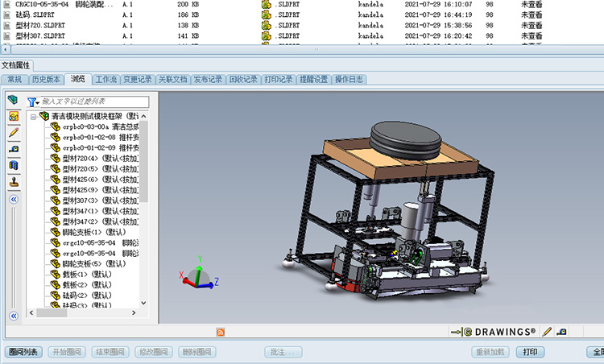Click the orange RSS feed icon
Screen dimensions: 604x364
pyautogui.click(x=221, y=332)
